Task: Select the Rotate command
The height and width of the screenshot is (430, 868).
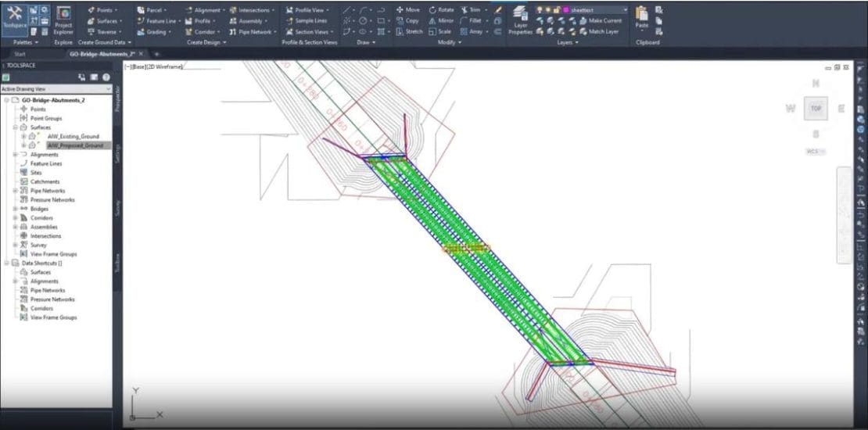Action: 441,10
